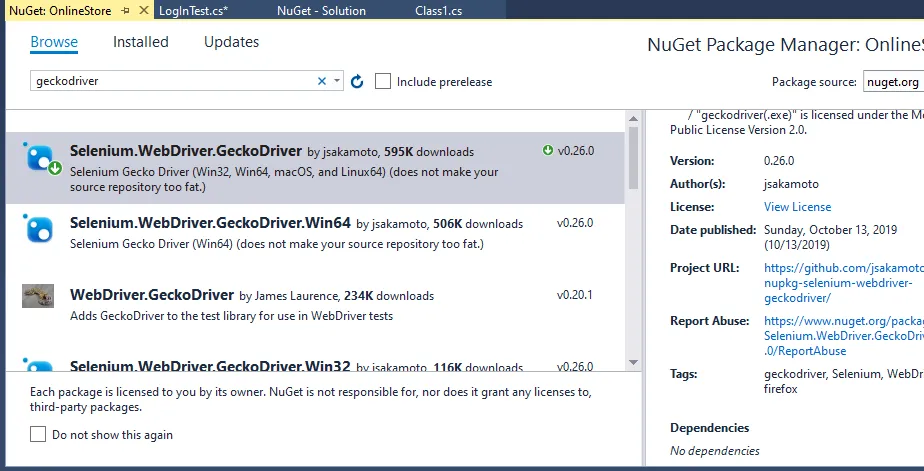Switch to the Class1.cs tab
Viewport: 924px width, 471px height.
(x=438, y=11)
